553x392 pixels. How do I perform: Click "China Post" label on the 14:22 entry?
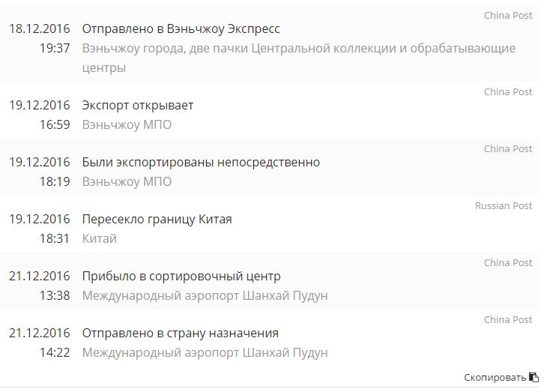(508, 319)
